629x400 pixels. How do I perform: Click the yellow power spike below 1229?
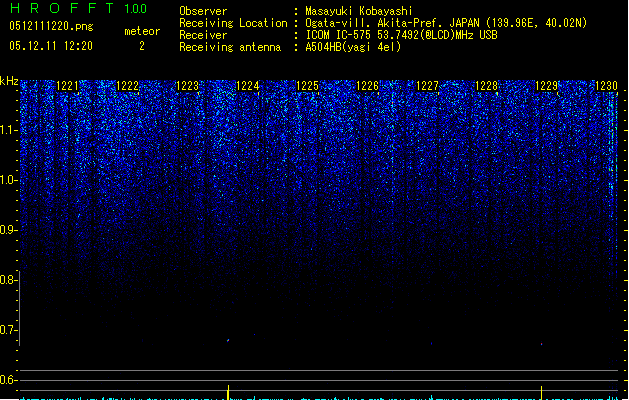(542, 393)
